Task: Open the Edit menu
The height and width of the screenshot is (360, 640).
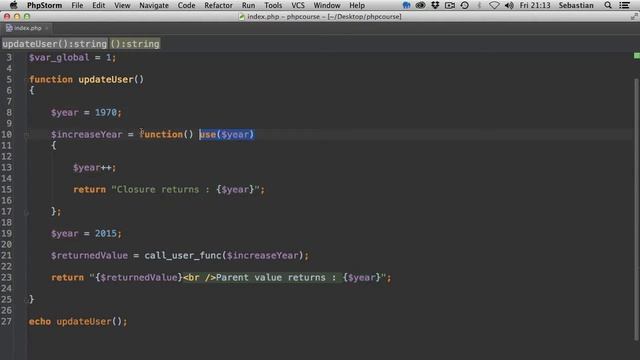Action: click(x=98, y=5)
